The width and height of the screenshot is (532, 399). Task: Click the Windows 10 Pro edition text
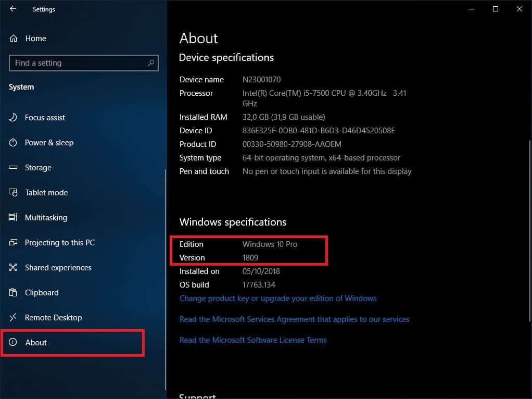point(270,244)
